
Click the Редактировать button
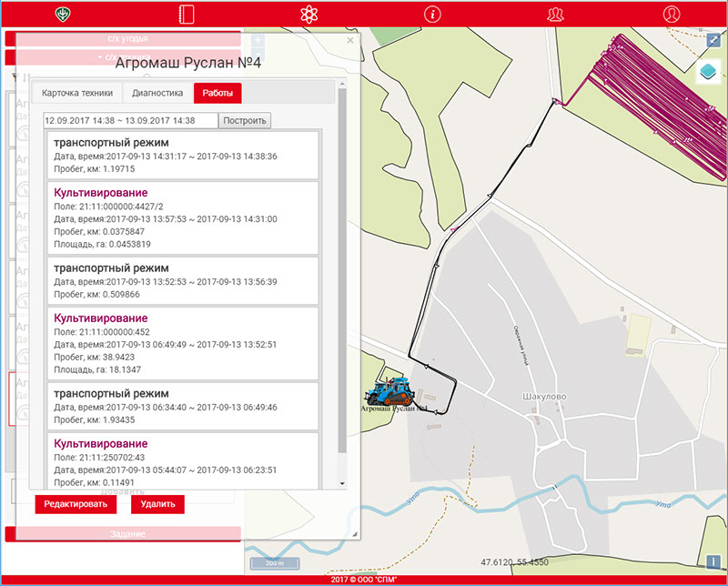(76, 504)
